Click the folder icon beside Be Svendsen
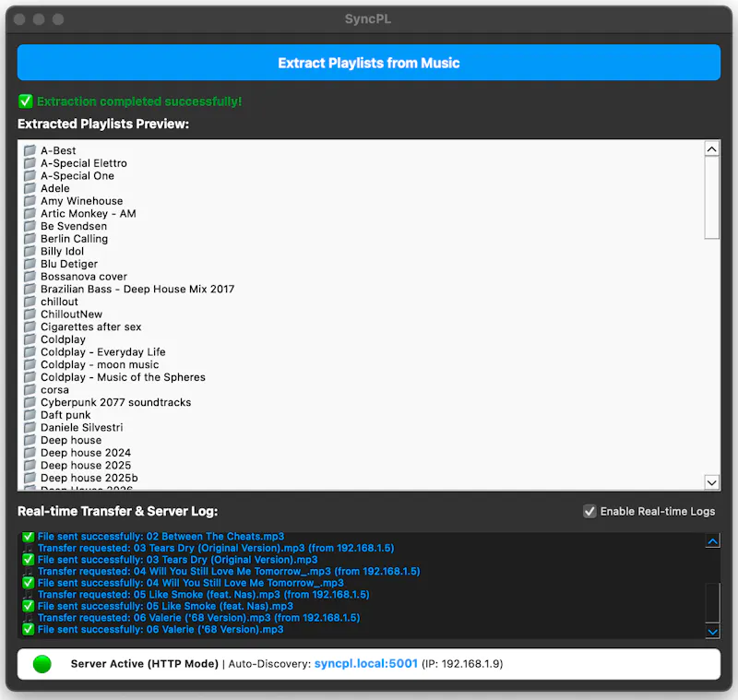 [30, 226]
